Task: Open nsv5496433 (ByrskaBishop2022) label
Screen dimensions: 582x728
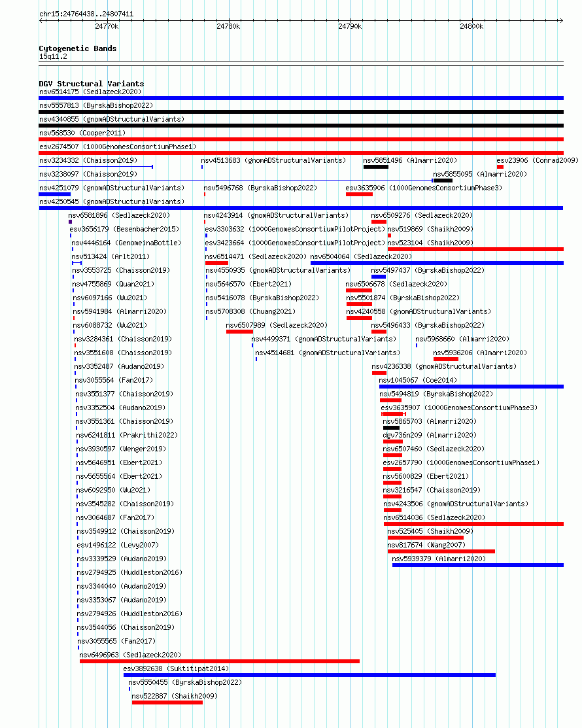Action: coord(428,326)
